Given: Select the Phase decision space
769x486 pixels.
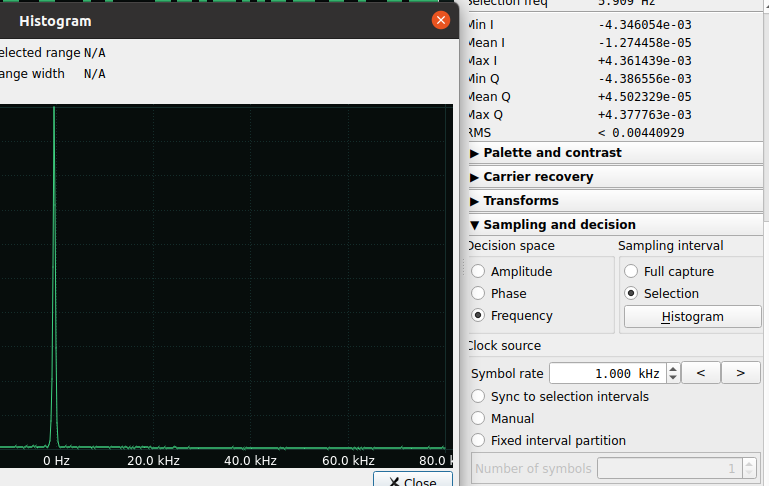Looking at the screenshot, I should (479, 294).
